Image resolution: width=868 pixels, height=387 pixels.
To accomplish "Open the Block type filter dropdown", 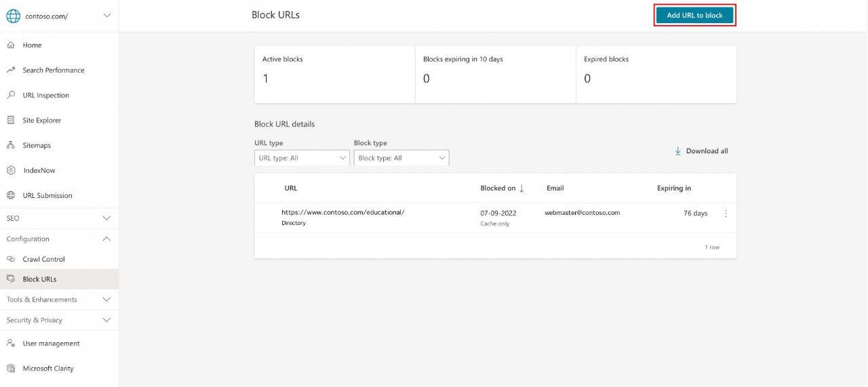I will [401, 158].
